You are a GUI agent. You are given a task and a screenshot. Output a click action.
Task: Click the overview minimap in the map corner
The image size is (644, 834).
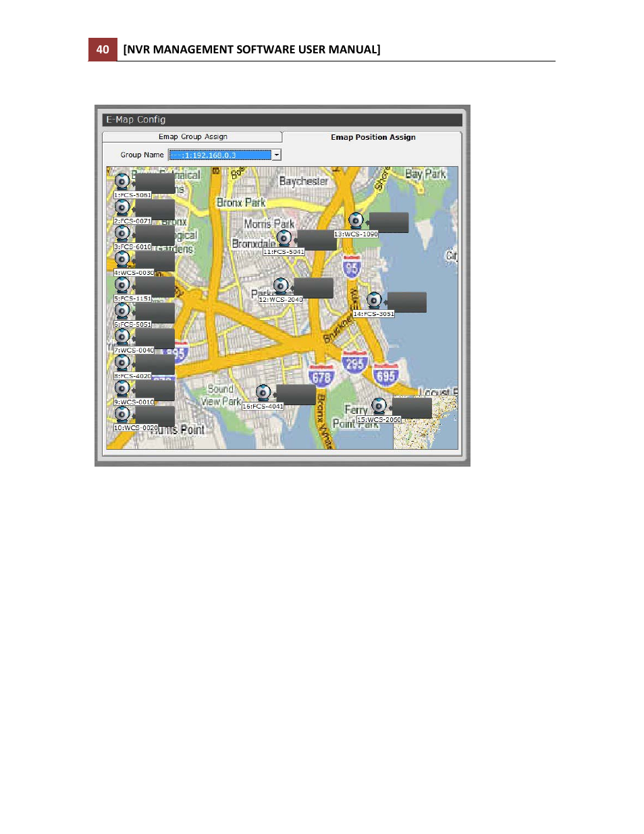click(425, 423)
